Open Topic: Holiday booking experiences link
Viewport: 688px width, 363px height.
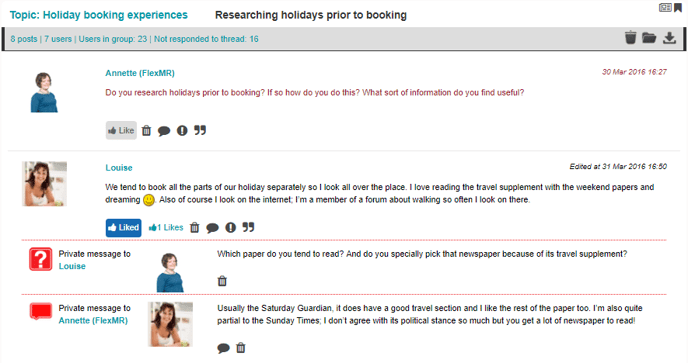tap(99, 15)
